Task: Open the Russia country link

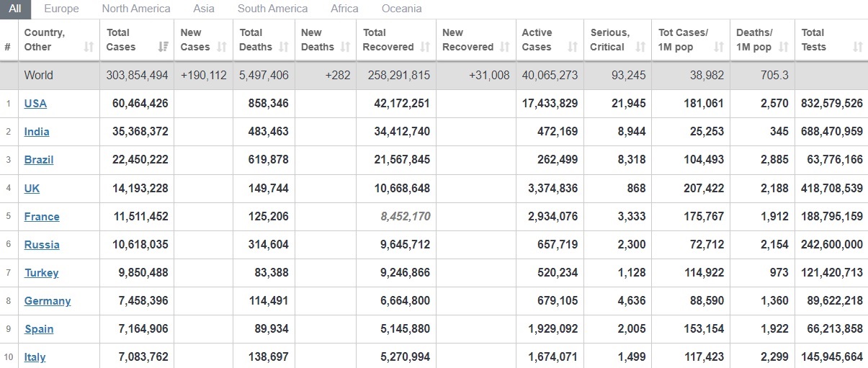Action: (x=42, y=244)
